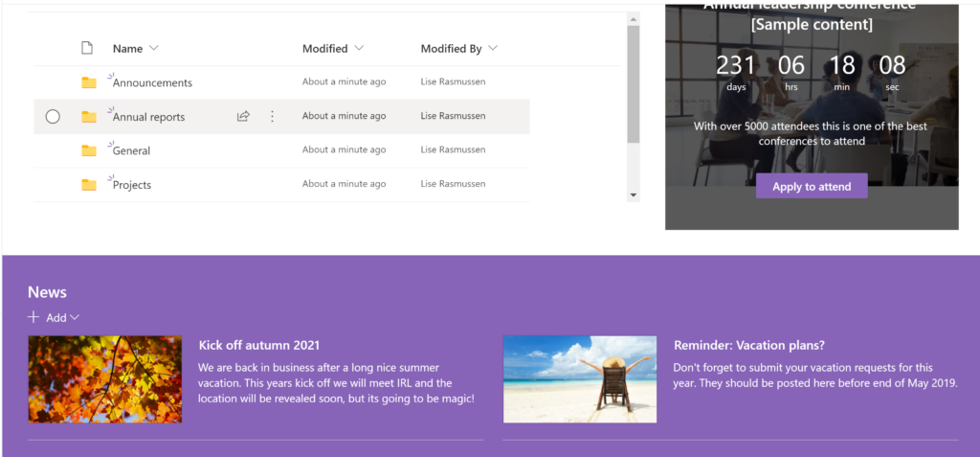Open the Modified column dropdown
Image resolution: width=980 pixels, height=457 pixels.
click(359, 48)
